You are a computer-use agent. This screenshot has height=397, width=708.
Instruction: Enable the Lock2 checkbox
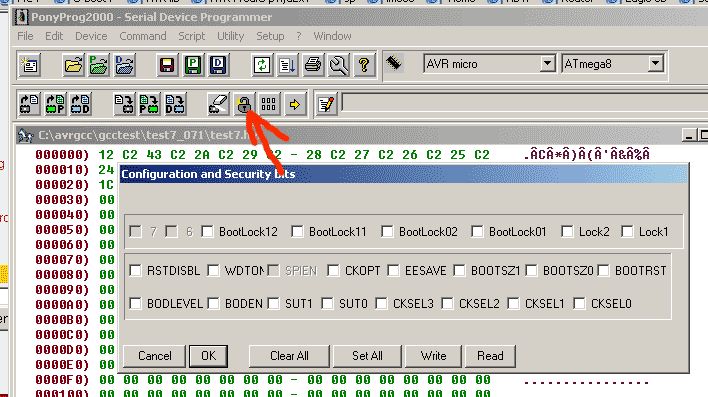coord(567,232)
